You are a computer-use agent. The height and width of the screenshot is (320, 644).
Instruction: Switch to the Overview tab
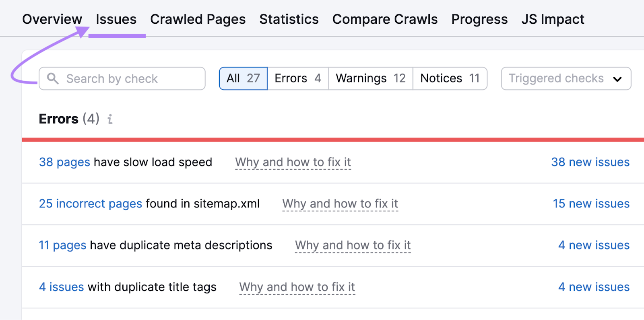click(x=52, y=19)
